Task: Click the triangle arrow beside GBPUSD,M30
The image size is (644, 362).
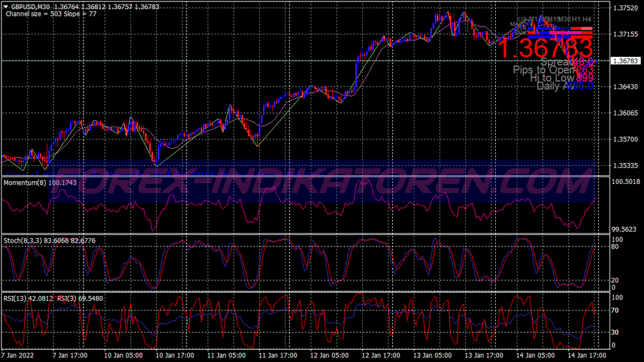Action: coord(6,7)
